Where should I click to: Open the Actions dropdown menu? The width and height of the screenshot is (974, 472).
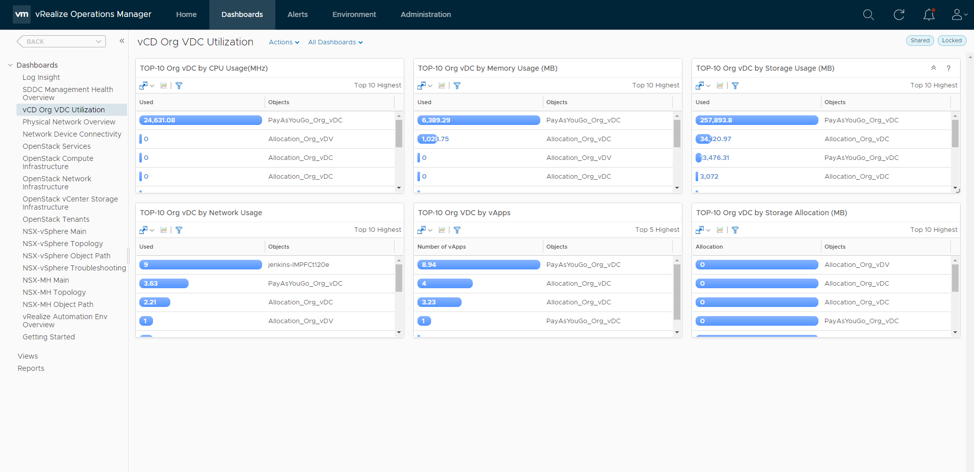(x=284, y=42)
